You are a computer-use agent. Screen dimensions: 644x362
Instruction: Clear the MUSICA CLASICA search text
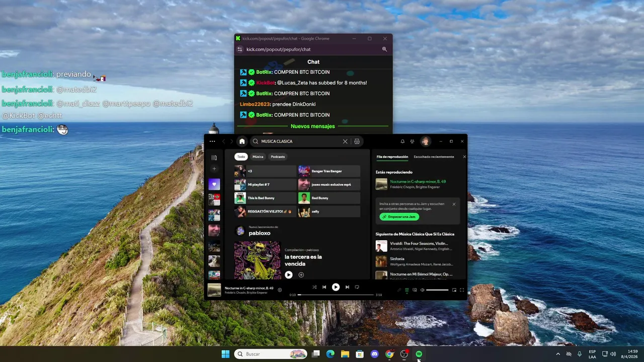click(345, 141)
